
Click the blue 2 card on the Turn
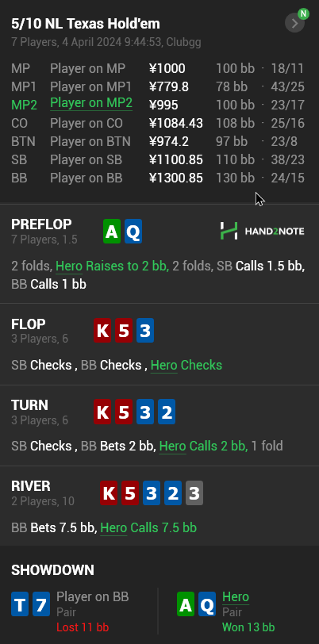(167, 412)
